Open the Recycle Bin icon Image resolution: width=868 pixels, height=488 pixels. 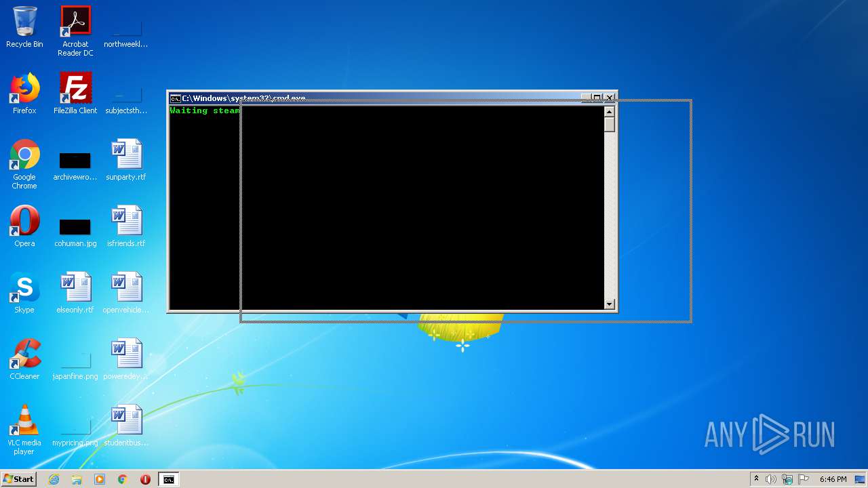[x=24, y=27]
